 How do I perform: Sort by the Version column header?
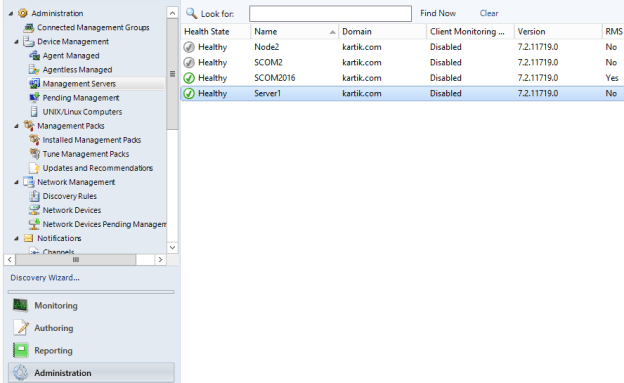(x=558, y=31)
